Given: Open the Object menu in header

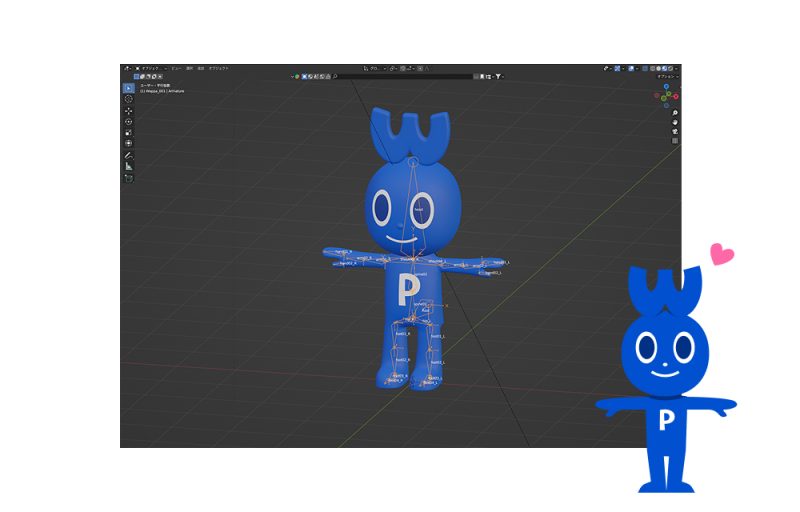Looking at the screenshot, I should 217,68.
